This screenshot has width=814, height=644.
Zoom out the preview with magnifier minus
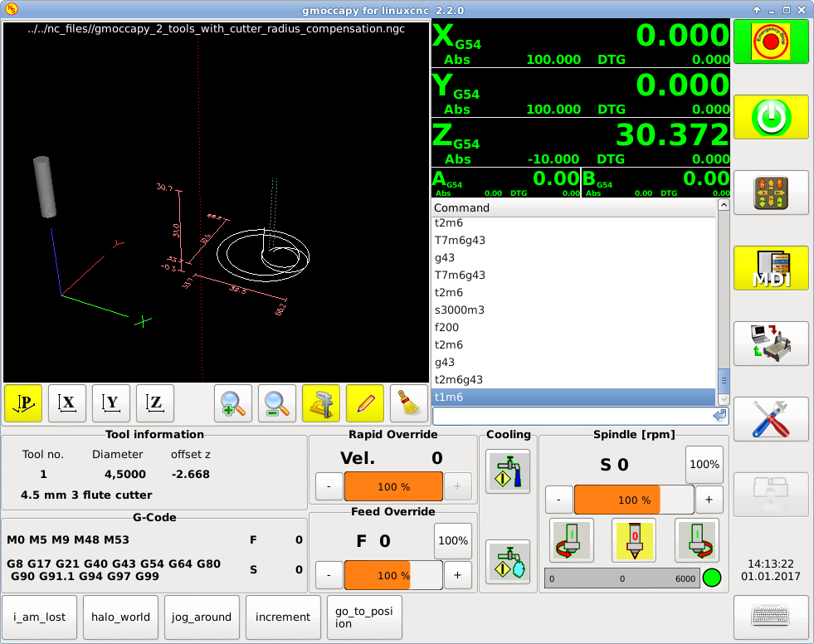pyautogui.click(x=277, y=403)
